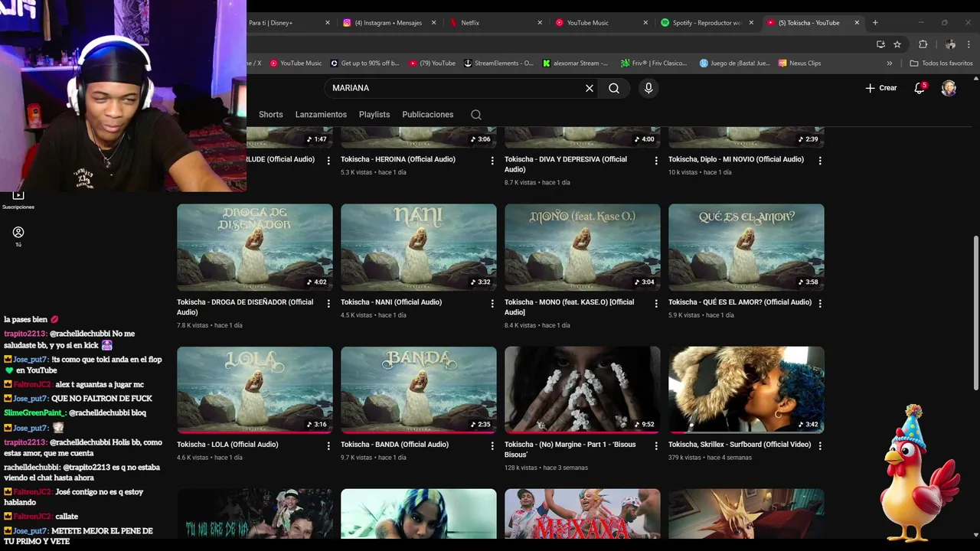Open the Publicaciones channel tab
The height and width of the screenshot is (551, 980).
click(x=428, y=115)
